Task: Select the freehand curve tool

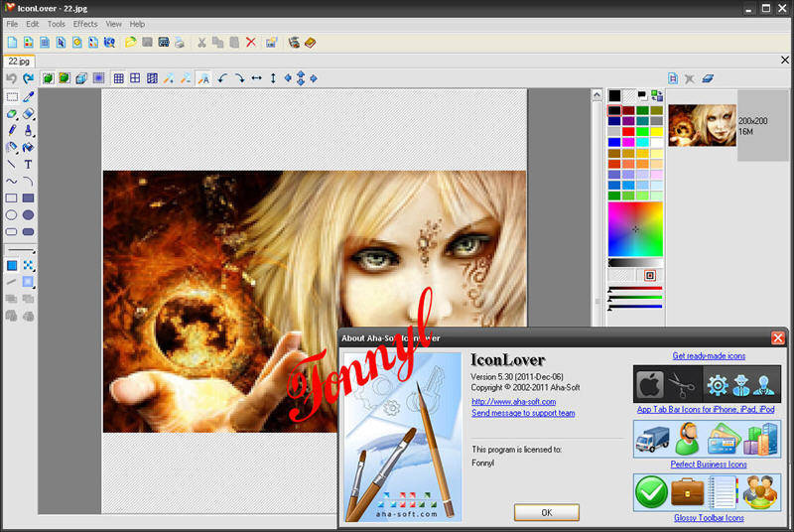Action: 12,181
